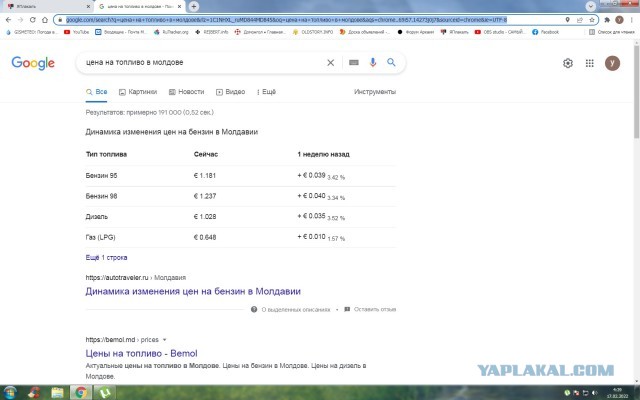This screenshot has height=400, width=640.
Task: Switch to the Новости tab
Action: point(187,92)
